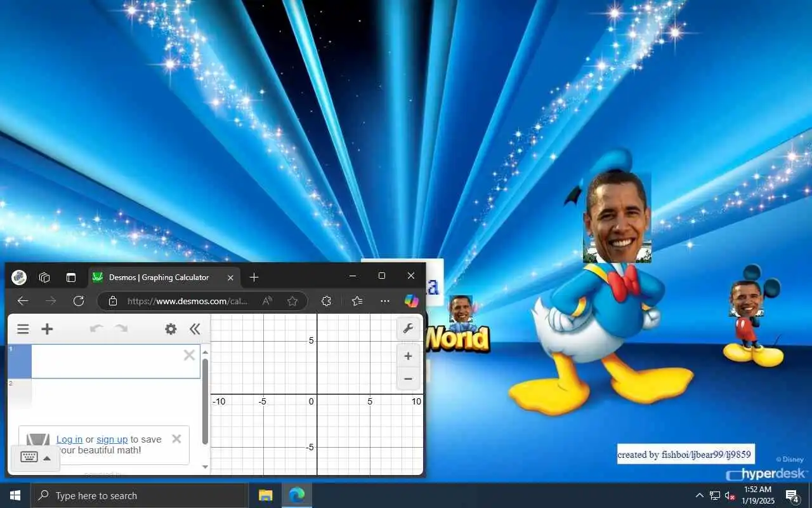Viewport: 812px width, 508px height.
Task: Click the muted volume tray icon
Action: coord(730,495)
